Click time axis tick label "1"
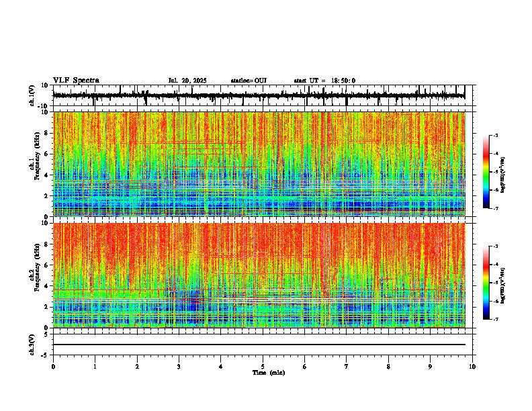 pos(95,367)
